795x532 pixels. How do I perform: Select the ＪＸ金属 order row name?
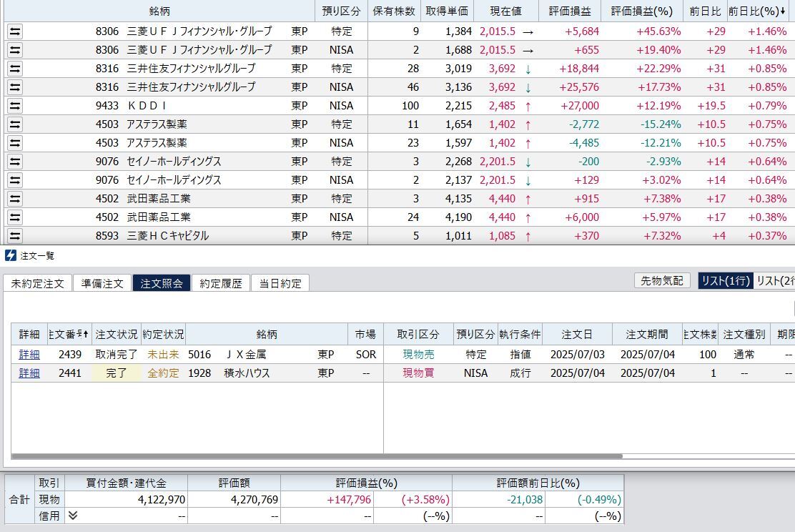247,355
